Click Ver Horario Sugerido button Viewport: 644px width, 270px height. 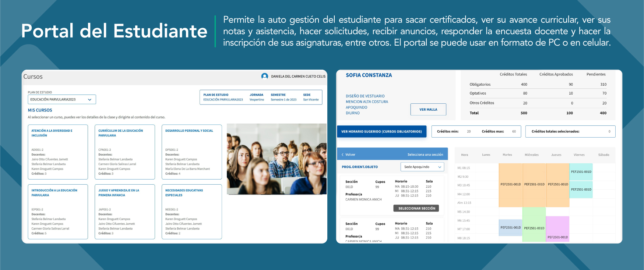point(381,132)
